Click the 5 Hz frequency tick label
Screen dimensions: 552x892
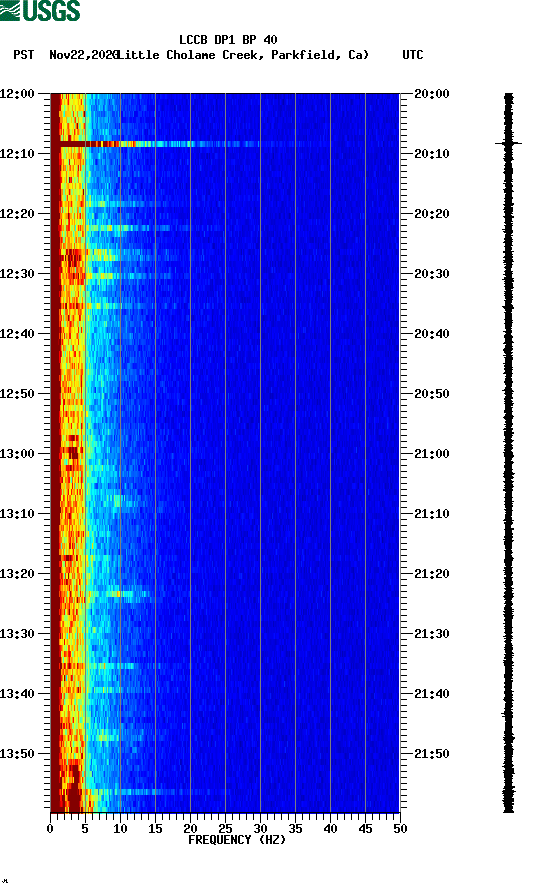pos(85,829)
